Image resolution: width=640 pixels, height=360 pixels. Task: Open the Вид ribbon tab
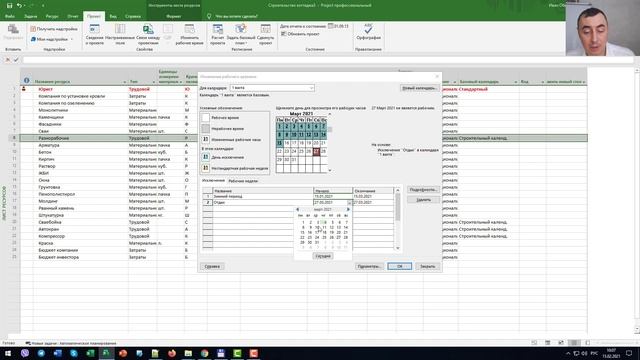[x=113, y=16]
